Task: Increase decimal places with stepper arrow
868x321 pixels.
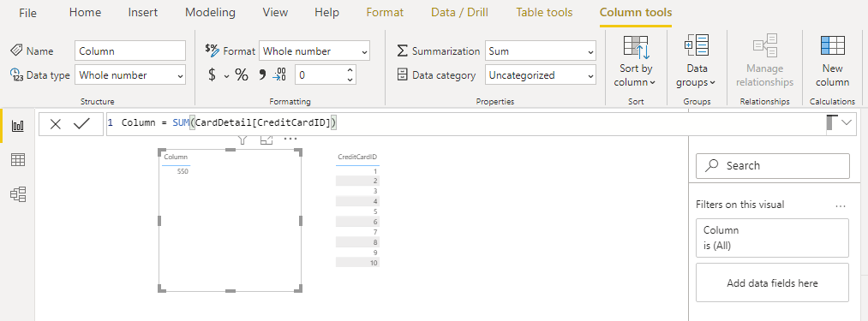Action: click(x=350, y=69)
